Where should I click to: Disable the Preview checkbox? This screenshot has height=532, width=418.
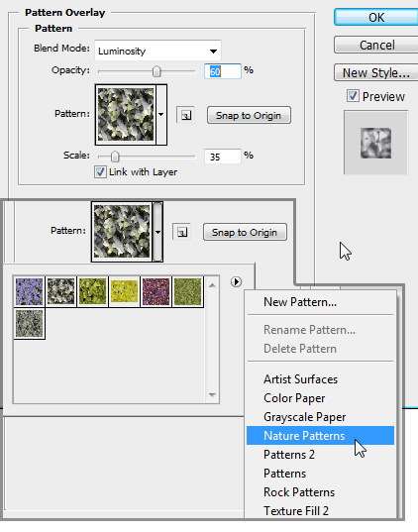(353, 96)
